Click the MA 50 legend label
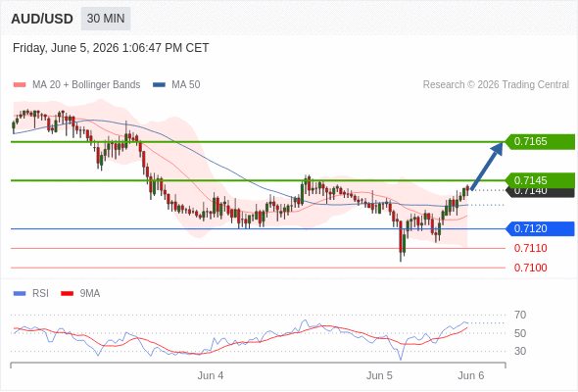 (x=186, y=85)
